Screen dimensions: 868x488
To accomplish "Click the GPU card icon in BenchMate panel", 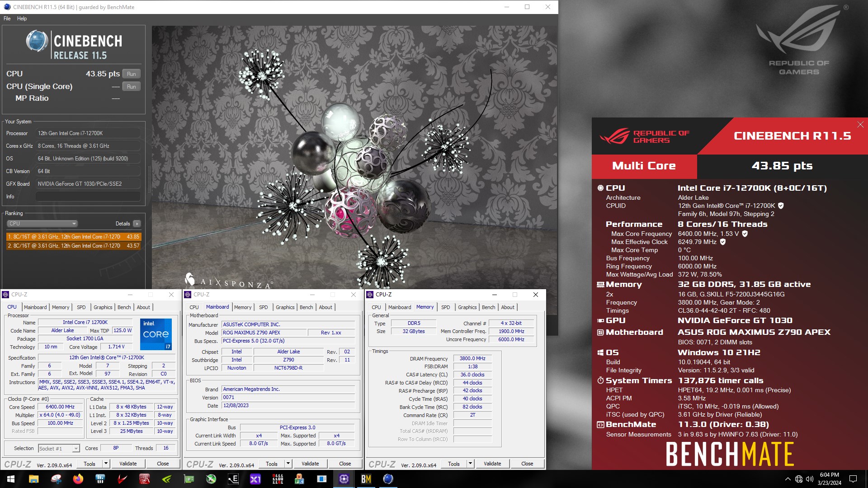I will (600, 320).
